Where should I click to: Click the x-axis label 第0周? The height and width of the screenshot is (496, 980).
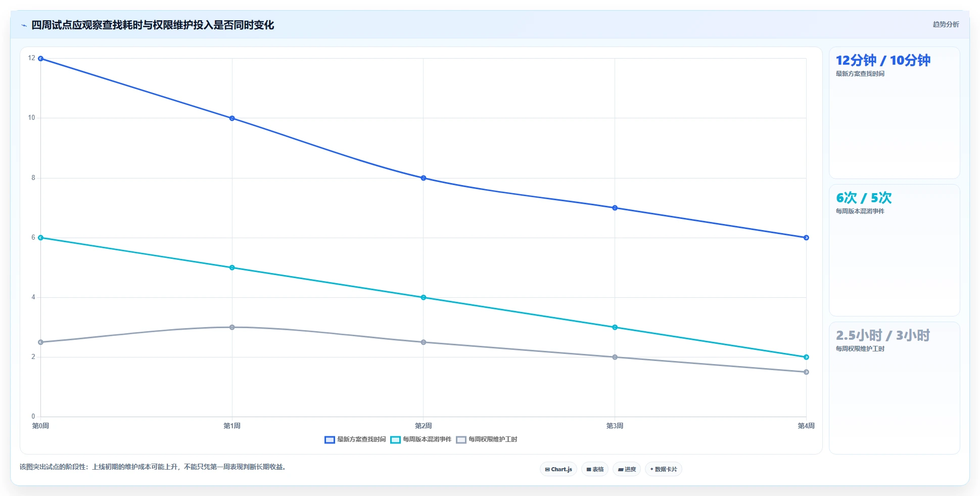pos(41,426)
